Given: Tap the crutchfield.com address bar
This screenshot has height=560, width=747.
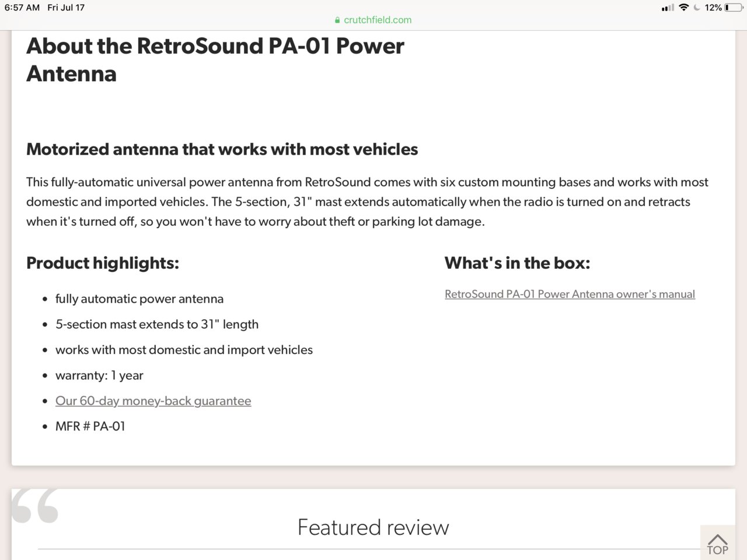Looking at the screenshot, I should click(x=373, y=20).
